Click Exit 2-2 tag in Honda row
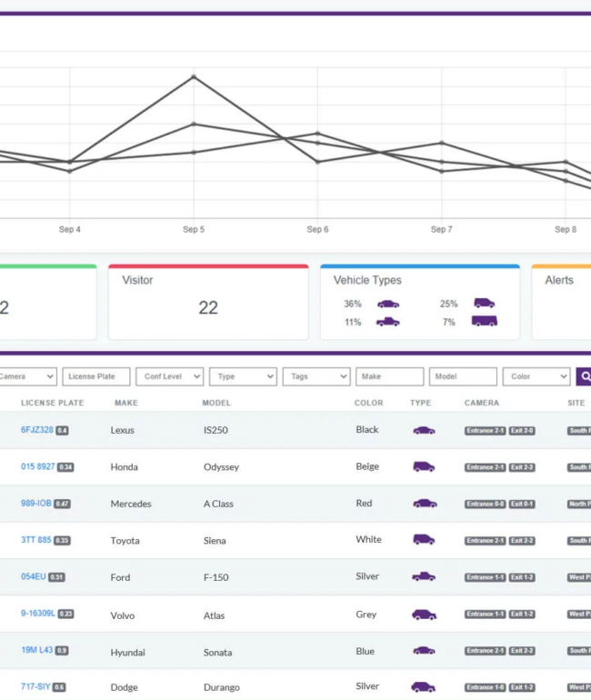The width and height of the screenshot is (591, 700). 522,467
